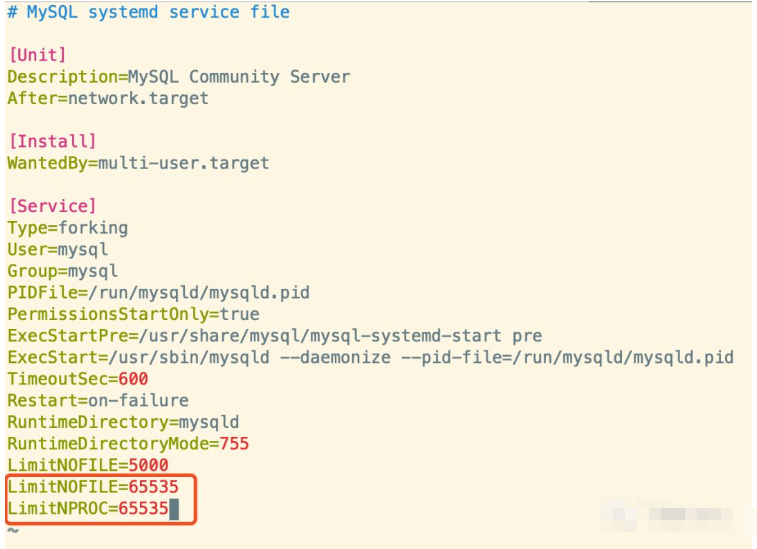Image resolution: width=757 pixels, height=549 pixels.
Task: Click the PermissionsStartOnly=true line
Action: click(x=133, y=314)
